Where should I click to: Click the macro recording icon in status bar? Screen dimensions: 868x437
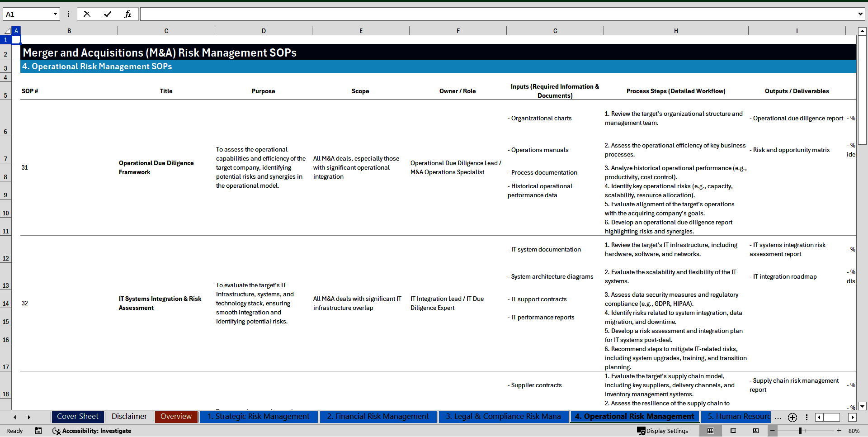(x=38, y=431)
